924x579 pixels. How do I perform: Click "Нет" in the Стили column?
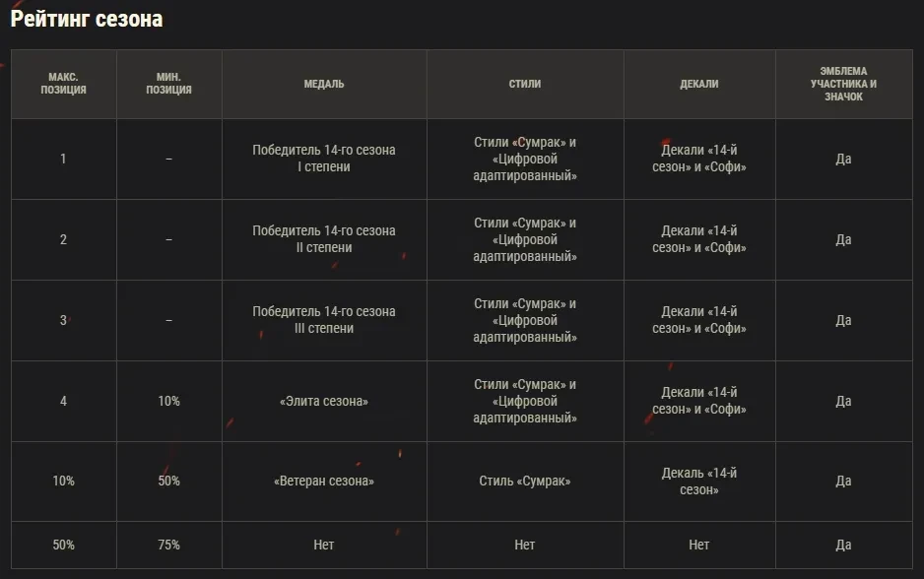525,545
